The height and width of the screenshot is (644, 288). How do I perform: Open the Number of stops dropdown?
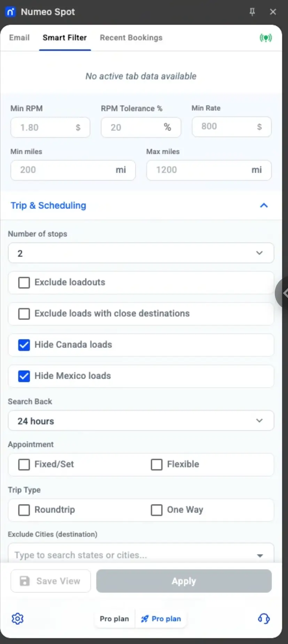[141, 253]
